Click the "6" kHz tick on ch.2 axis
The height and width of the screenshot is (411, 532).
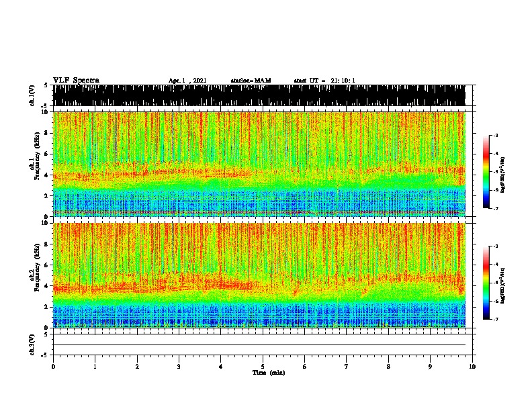click(46, 265)
